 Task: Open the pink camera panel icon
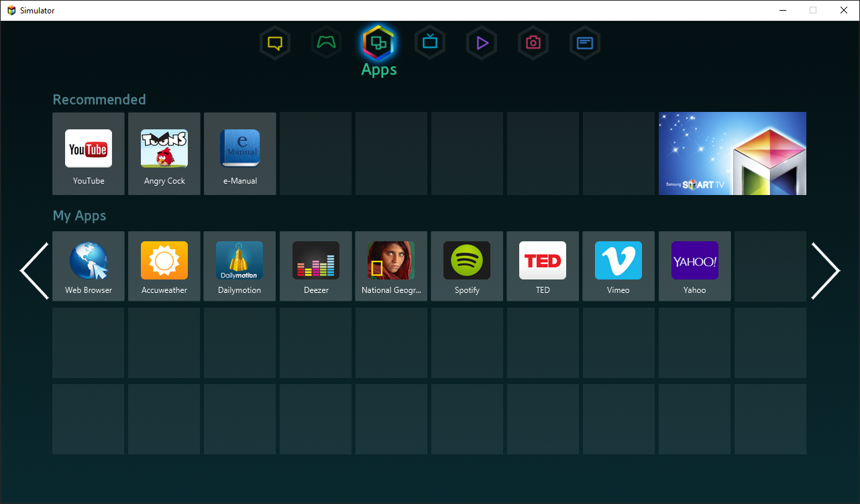coord(533,44)
